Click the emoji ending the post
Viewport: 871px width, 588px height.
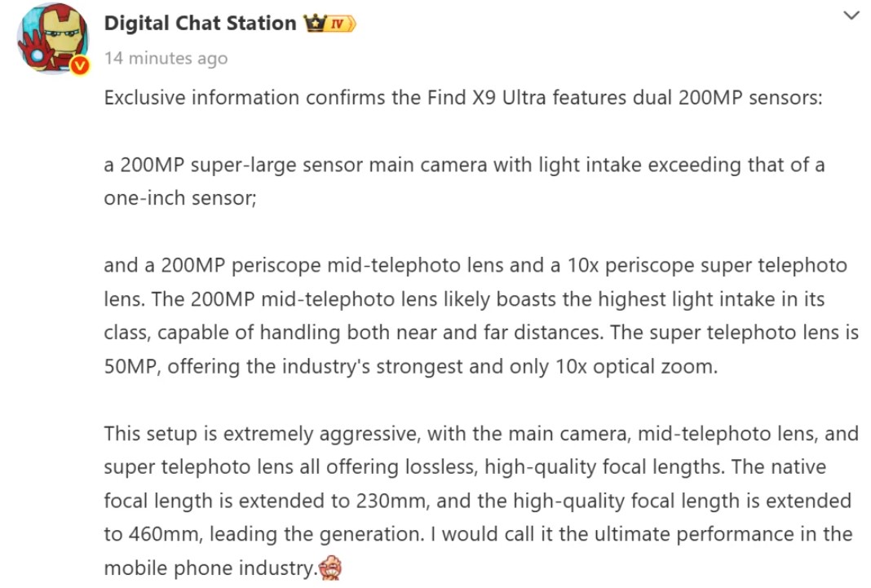pyautogui.click(x=329, y=568)
